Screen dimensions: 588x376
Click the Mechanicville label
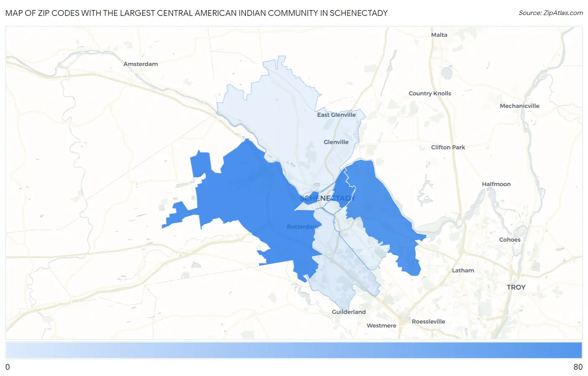coord(519,106)
